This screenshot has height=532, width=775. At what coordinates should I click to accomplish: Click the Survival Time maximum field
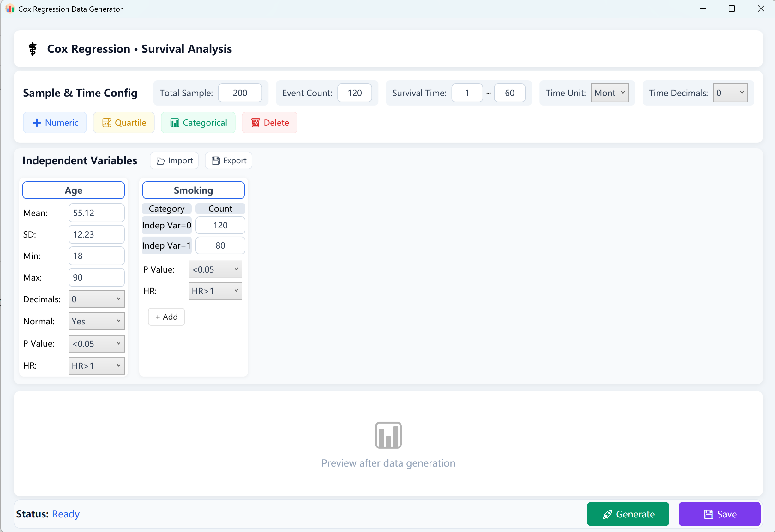click(509, 93)
